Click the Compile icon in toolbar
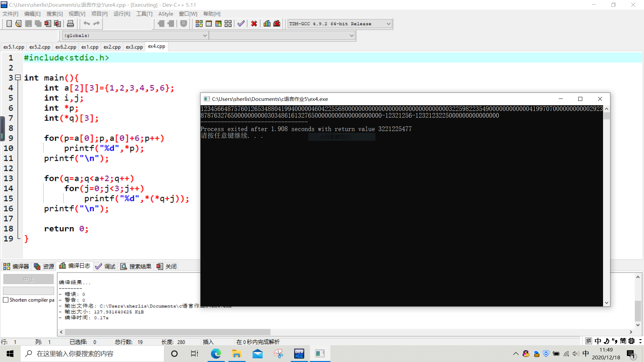644x362 pixels. (199, 23)
